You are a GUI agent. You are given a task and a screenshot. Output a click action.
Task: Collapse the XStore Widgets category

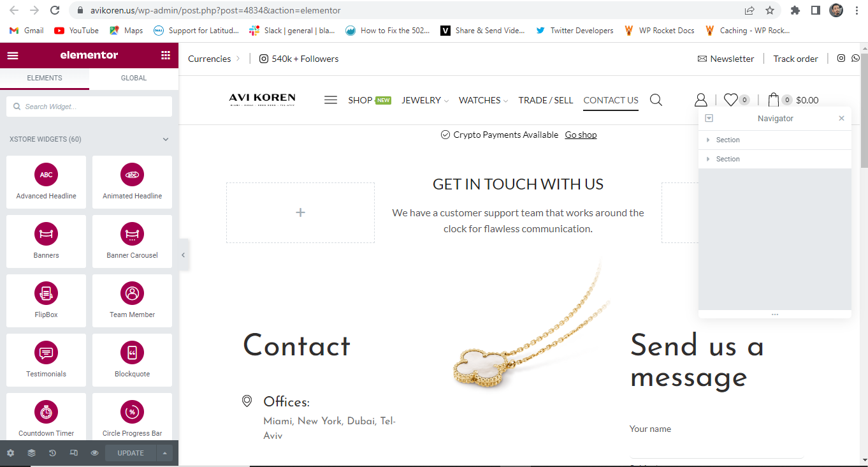coord(166,139)
